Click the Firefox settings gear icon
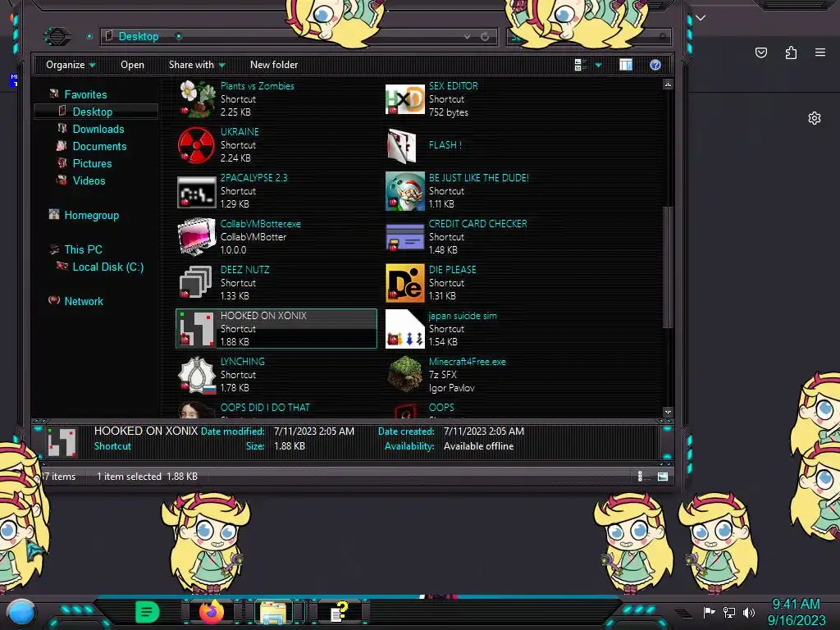This screenshot has width=840, height=630. pyautogui.click(x=815, y=118)
